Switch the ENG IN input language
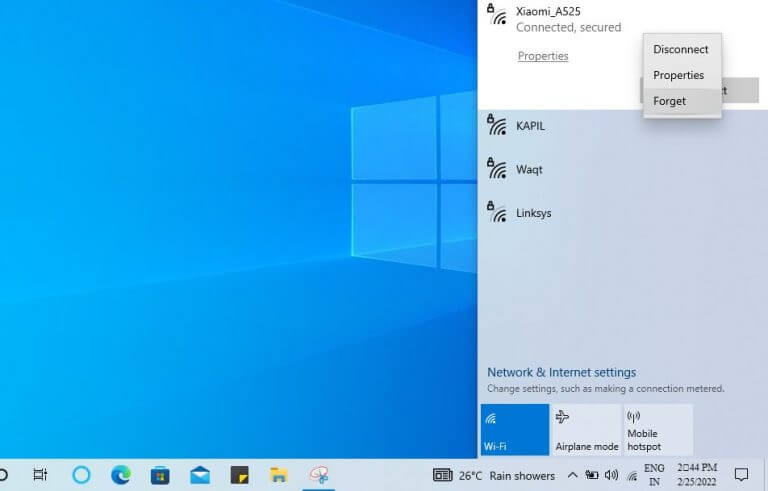This screenshot has width=768, height=491. click(x=654, y=475)
